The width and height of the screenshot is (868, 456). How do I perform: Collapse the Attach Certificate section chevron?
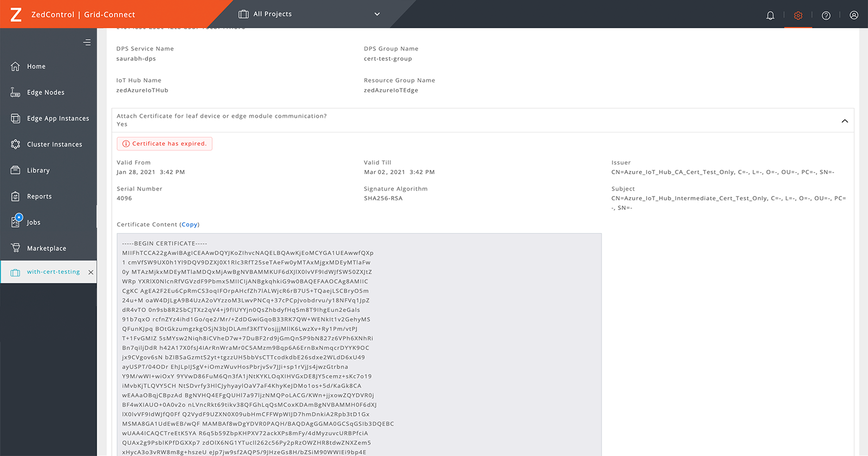[x=845, y=121]
